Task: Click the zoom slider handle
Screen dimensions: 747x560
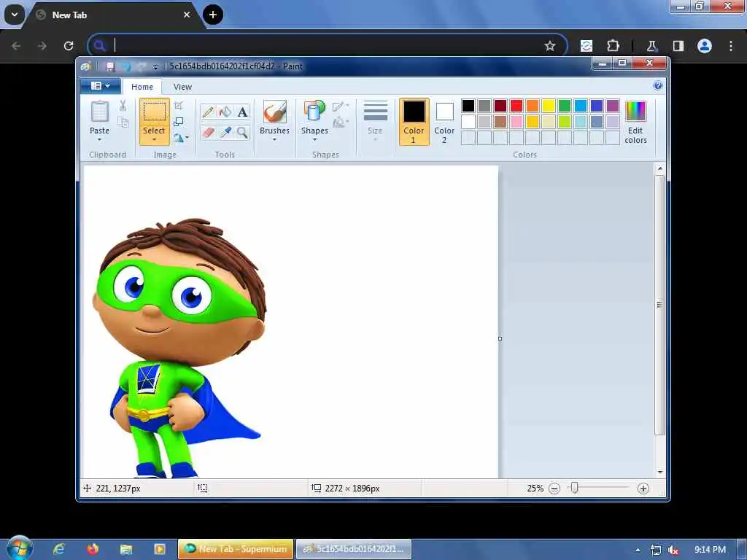Action: [x=575, y=488]
